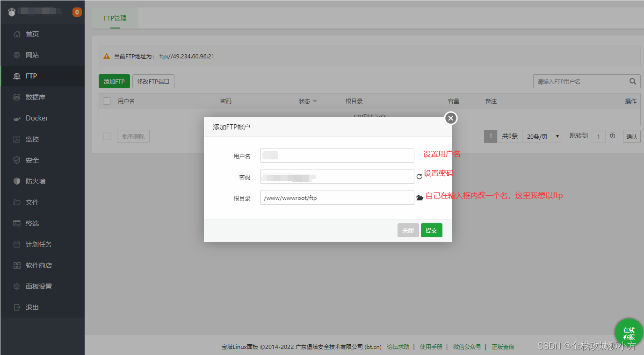Click the 添加FTP green button
Viewport: 644px width, 355px height.
[114, 81]
